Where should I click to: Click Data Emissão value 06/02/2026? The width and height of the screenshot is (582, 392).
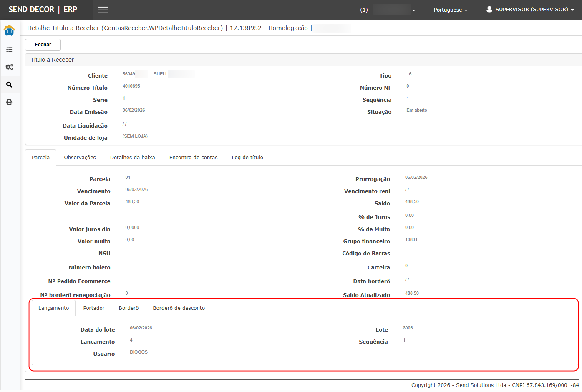click(x=134, y=111)
